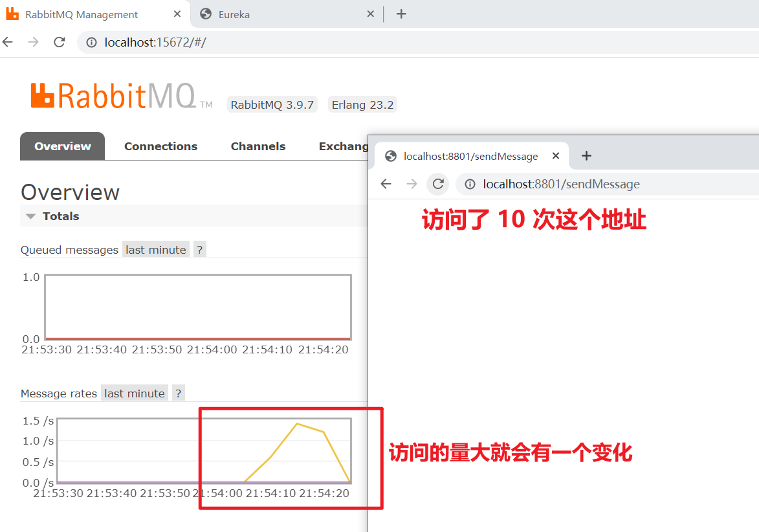Click the RabbitMQ 3.9.7 version badge
Image resolution: width=759 pixels, height=532 pixels.
pos(272,105)
